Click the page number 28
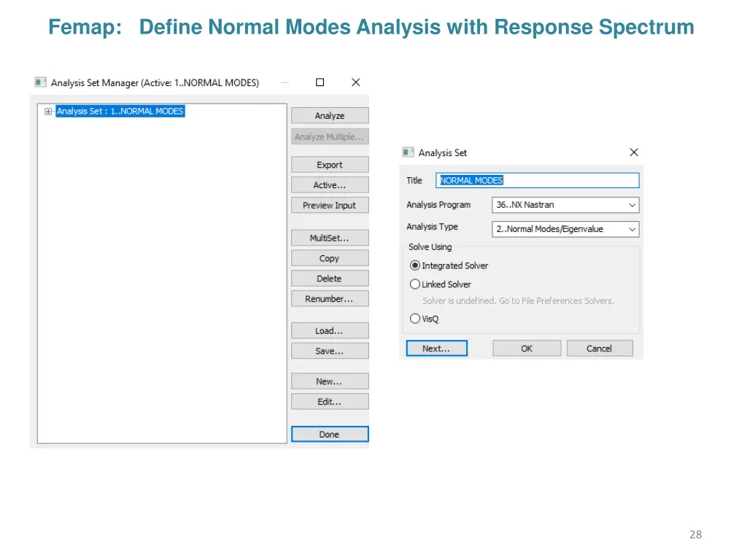Image resolution: width=747 pixels, height=560 pixels. 695,534
